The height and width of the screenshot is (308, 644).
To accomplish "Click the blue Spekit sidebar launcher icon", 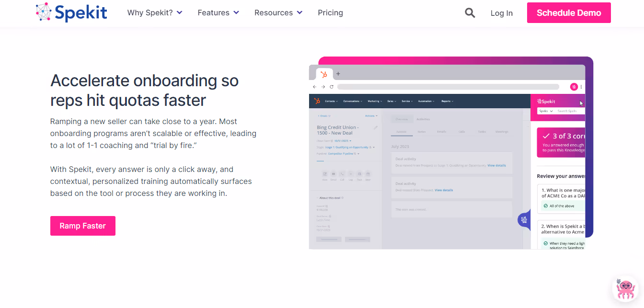I will pyautogui.click(x=524, y=220).
